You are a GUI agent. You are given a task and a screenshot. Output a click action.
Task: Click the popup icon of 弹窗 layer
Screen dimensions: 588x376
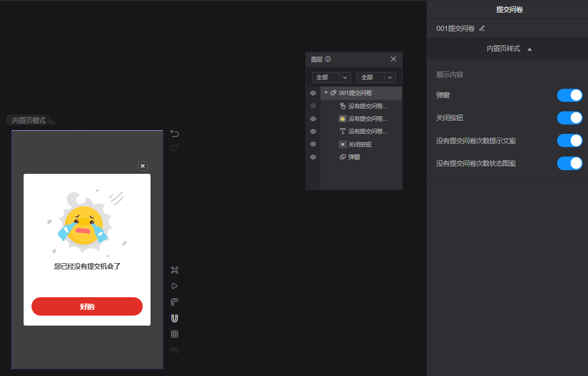pyautogui.click(x=343, y=157)
